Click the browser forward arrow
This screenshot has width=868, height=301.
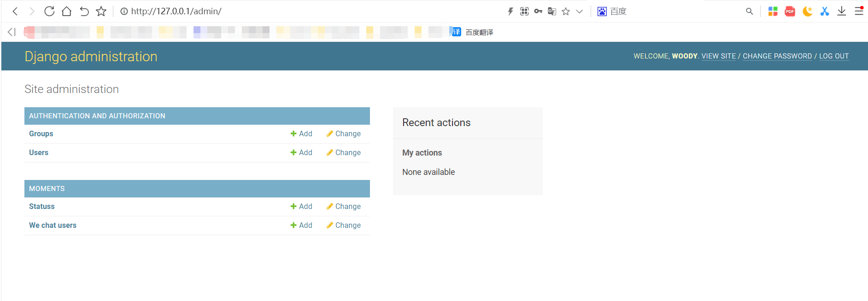point(32,11)
